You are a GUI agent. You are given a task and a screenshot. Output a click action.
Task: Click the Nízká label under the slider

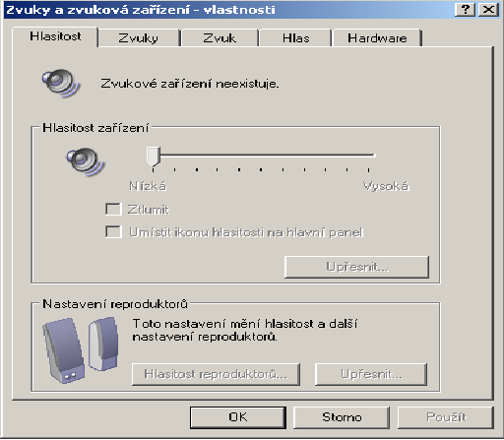pos(148,186)
